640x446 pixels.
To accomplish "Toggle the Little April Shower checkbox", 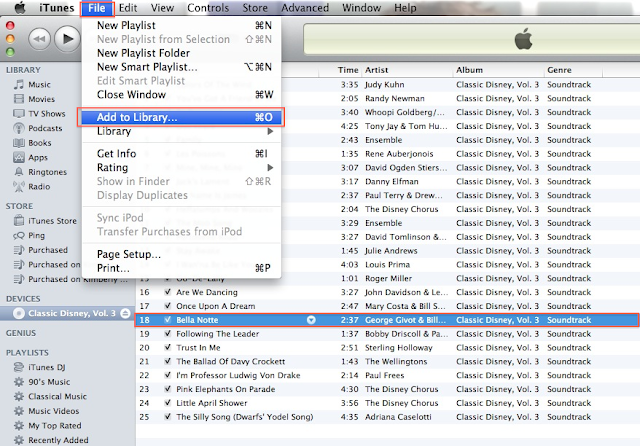I will [x=167, y=403].
